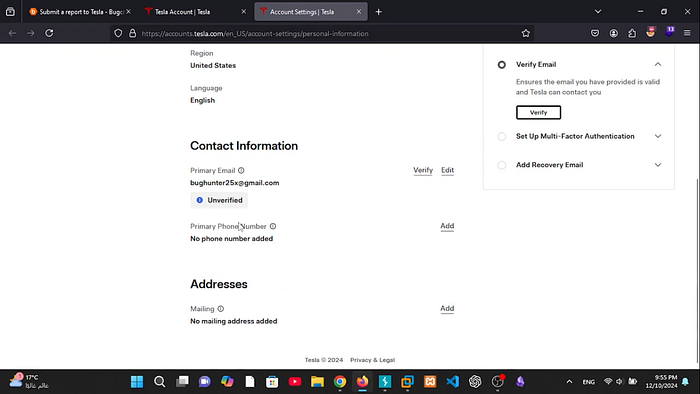Open Microsoft Store from taskbar
Image resolution: width=700 pixels, height=394 pixels.
tap(272, 382)
